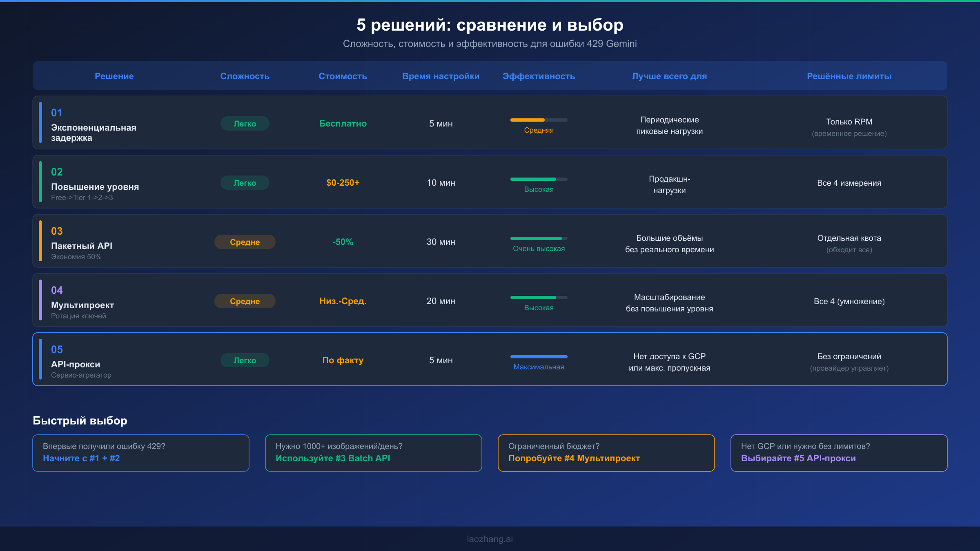Select the 'Средне' badge in Мультипроект row

[x=245, y=301]
